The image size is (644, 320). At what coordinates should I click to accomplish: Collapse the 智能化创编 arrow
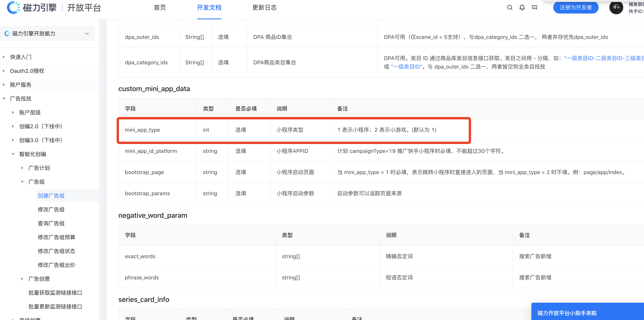pos(13,154)
